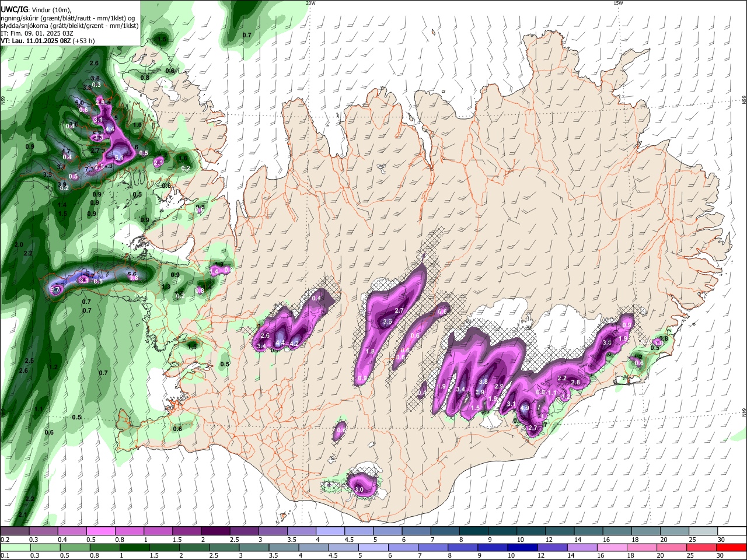
Task: Click the '15W' longitude label
Action: 618,3
